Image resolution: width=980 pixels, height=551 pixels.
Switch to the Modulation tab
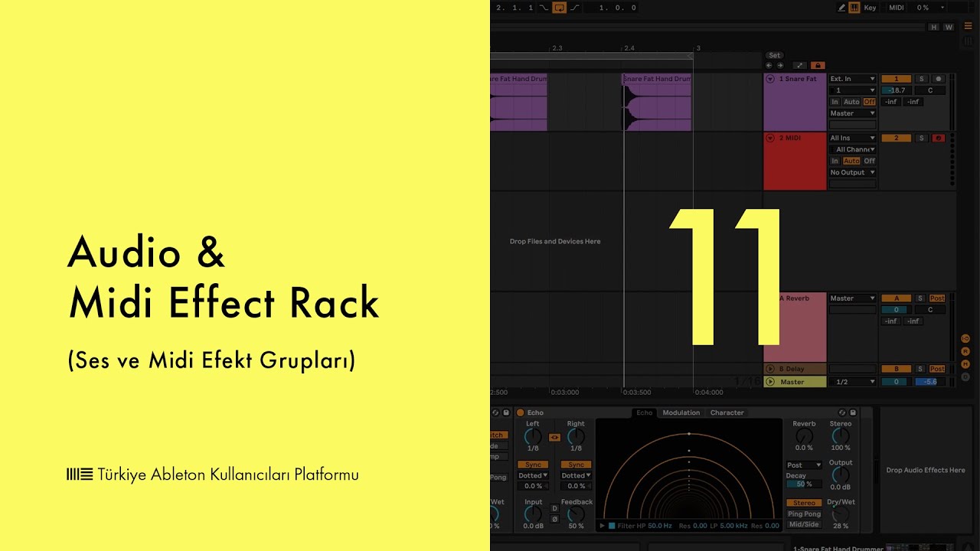(x=681, y=412)
